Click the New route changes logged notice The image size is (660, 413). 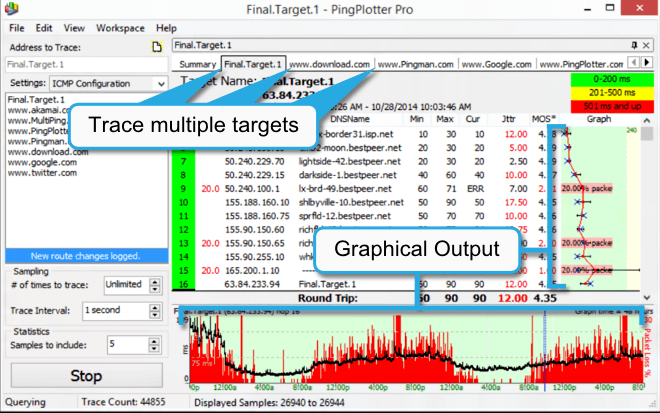pos(86,256)
